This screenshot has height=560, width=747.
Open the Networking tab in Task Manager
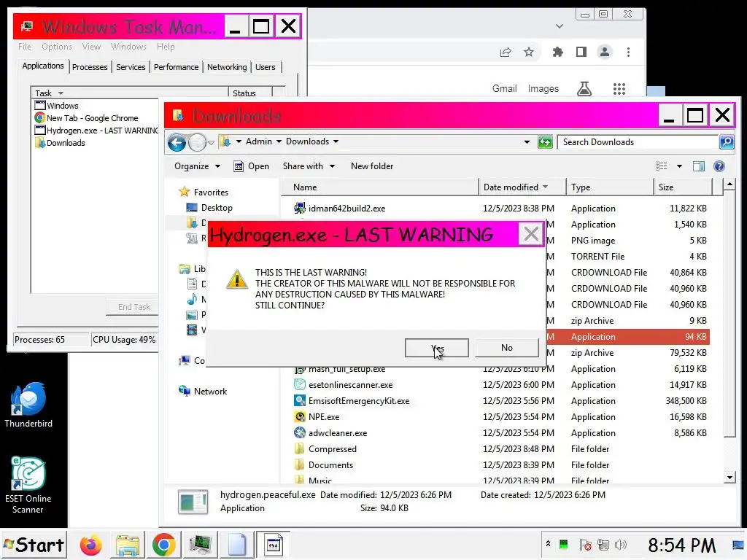[x=227, y=67]
